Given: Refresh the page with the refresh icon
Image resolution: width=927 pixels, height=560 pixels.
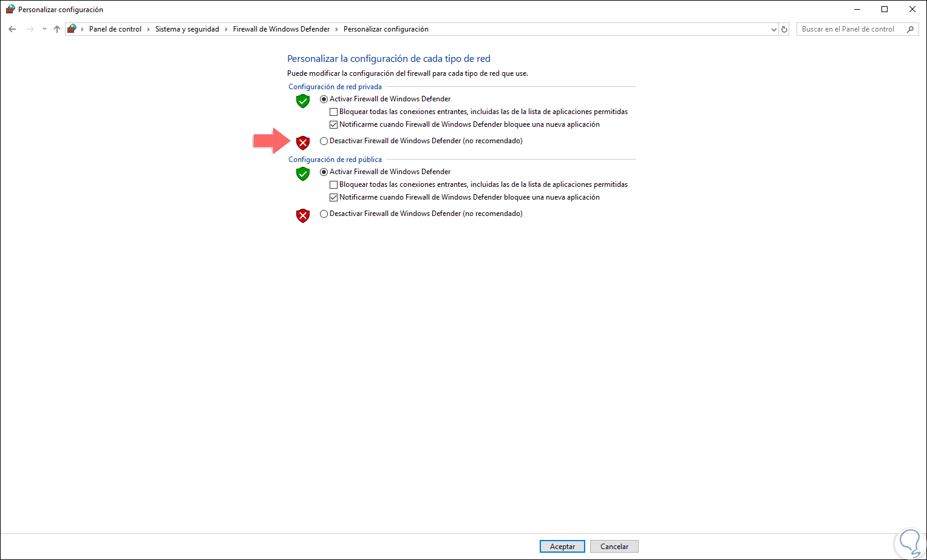Looking at the screenshot, I should tap(784, 29).
